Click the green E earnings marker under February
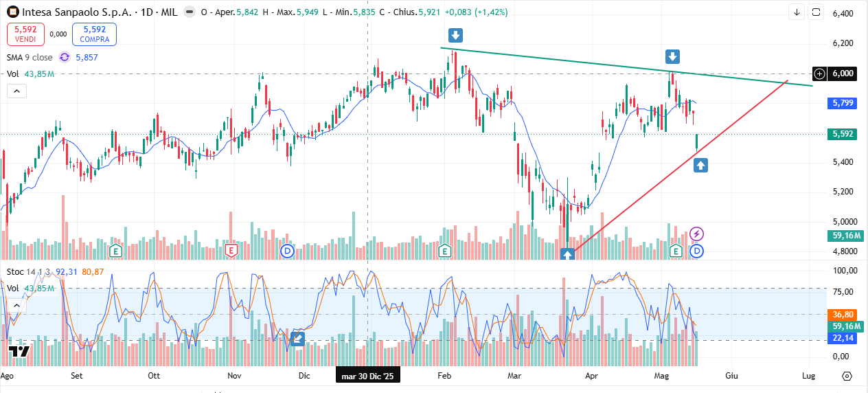 point(445,251)
